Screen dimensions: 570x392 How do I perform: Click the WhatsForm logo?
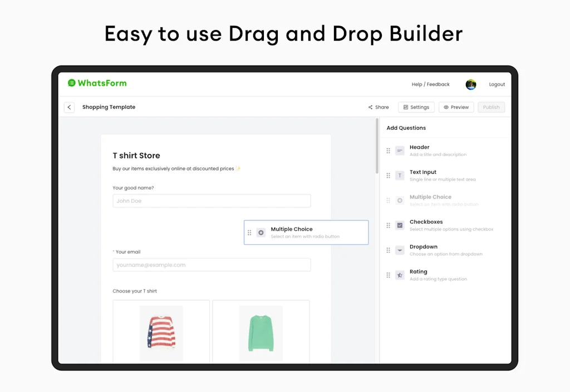(97, 84)
